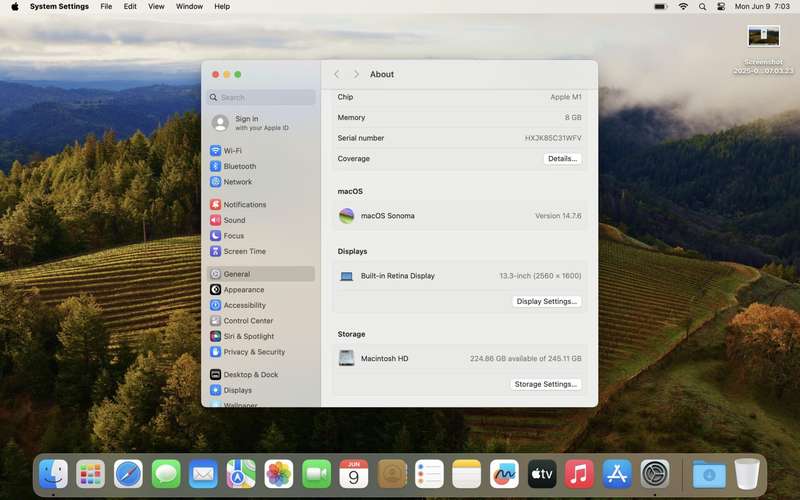800x500 pixels.
Task: Click the macOS Sonoma icon
Action: [346, 216]
